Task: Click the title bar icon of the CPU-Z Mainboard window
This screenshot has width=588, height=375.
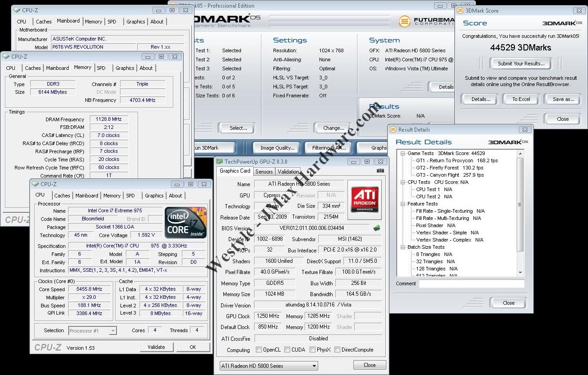Action: coord(17,10)
